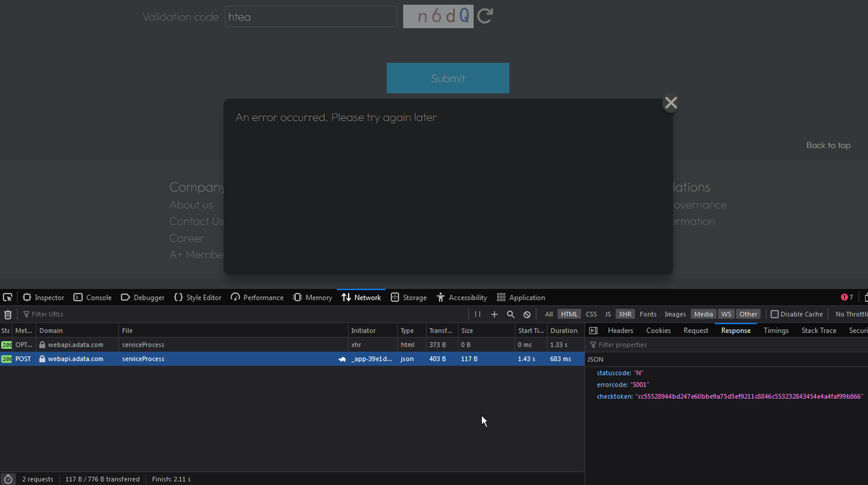Open the Storage panel tab
This screenshot has width=868, height=485.
(x=409, y=298)
